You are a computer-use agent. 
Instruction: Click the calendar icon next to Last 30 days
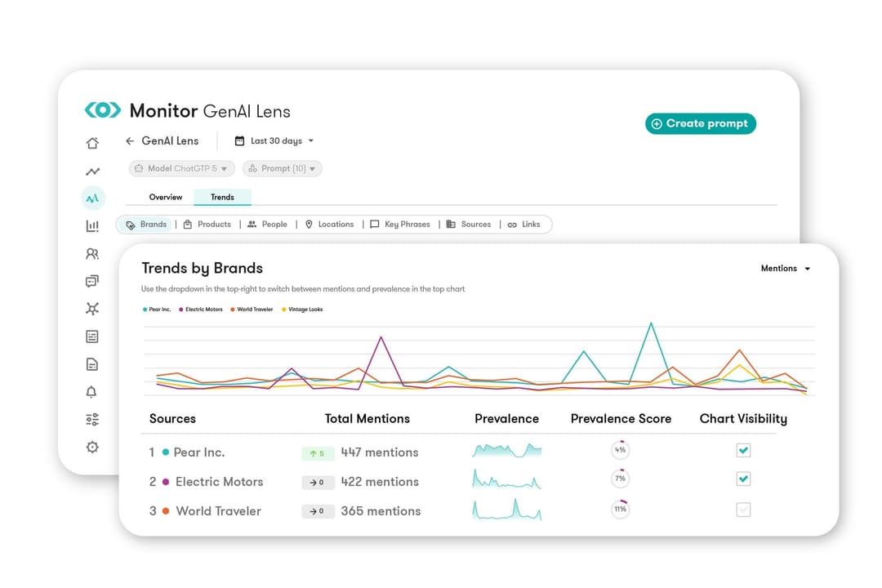point(239,140)
